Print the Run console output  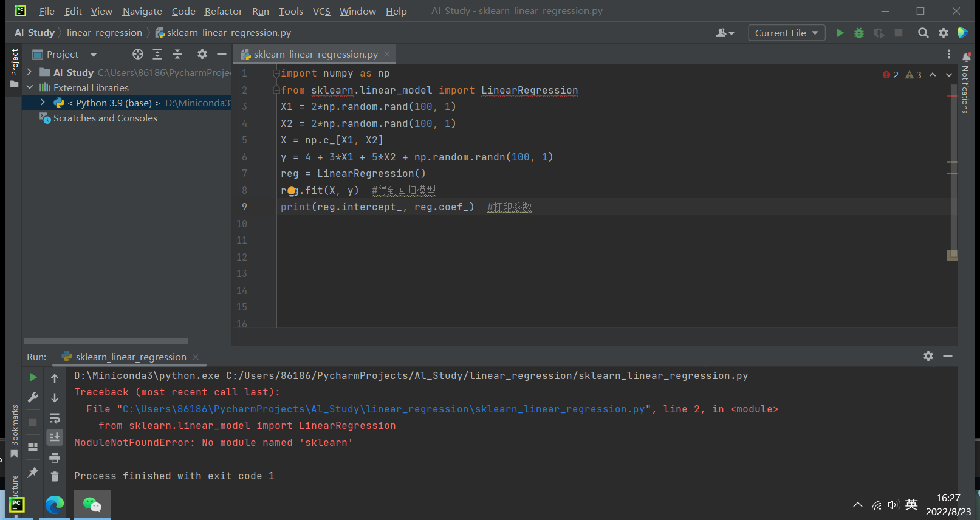55,457
